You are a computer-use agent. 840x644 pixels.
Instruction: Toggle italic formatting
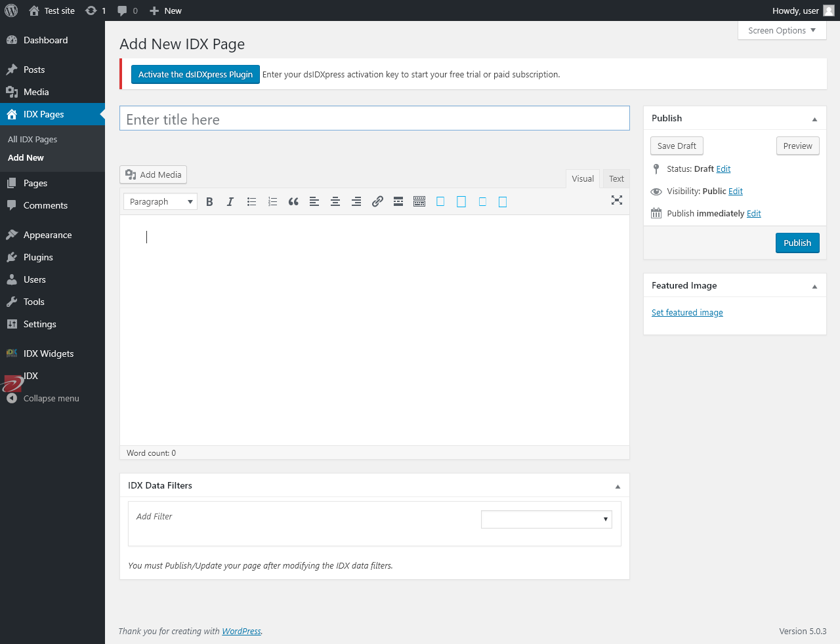click(230, 201)
